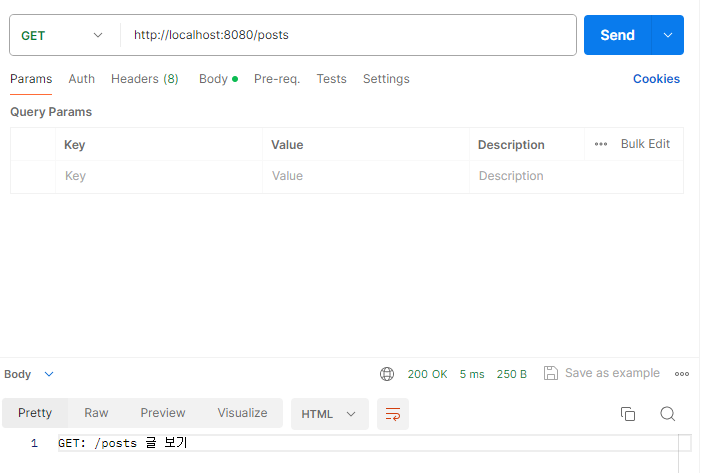Click Save as example
This screenshot has width=701, height=473.
click(x=602, y=373)
